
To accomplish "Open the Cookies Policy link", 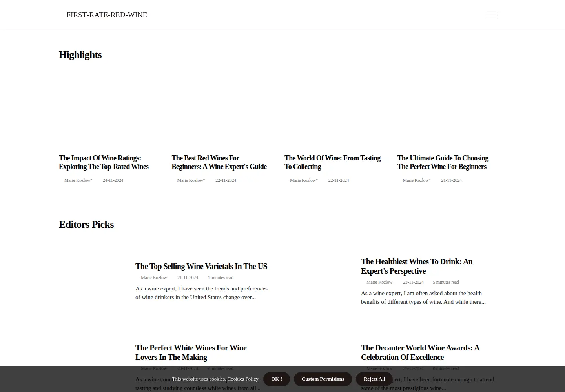I will (x=243, y=379).
